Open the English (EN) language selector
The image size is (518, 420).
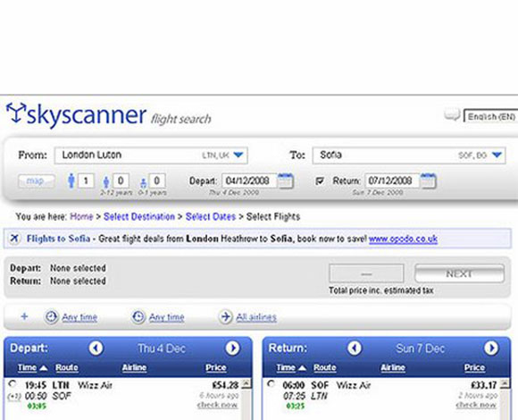click(x=491, y=116)
